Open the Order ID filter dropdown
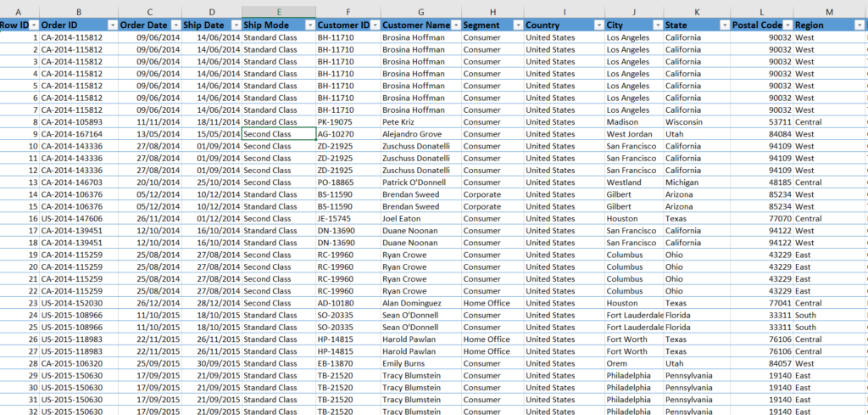868x415 pixels. click(x=112, y=25)
